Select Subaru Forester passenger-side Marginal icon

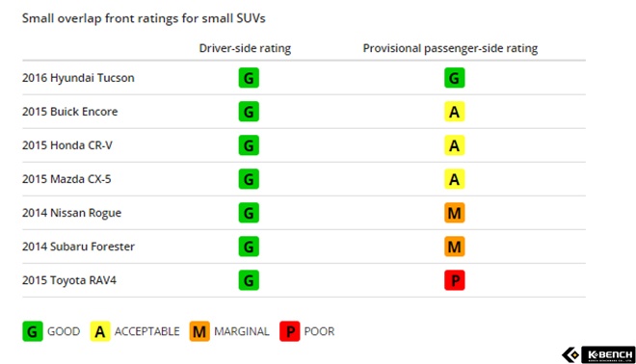(454, 247)
